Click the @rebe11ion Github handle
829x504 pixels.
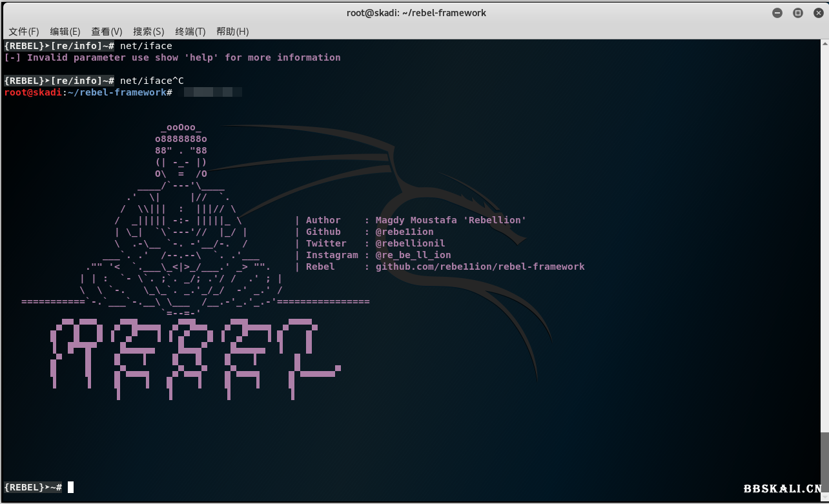404,232
